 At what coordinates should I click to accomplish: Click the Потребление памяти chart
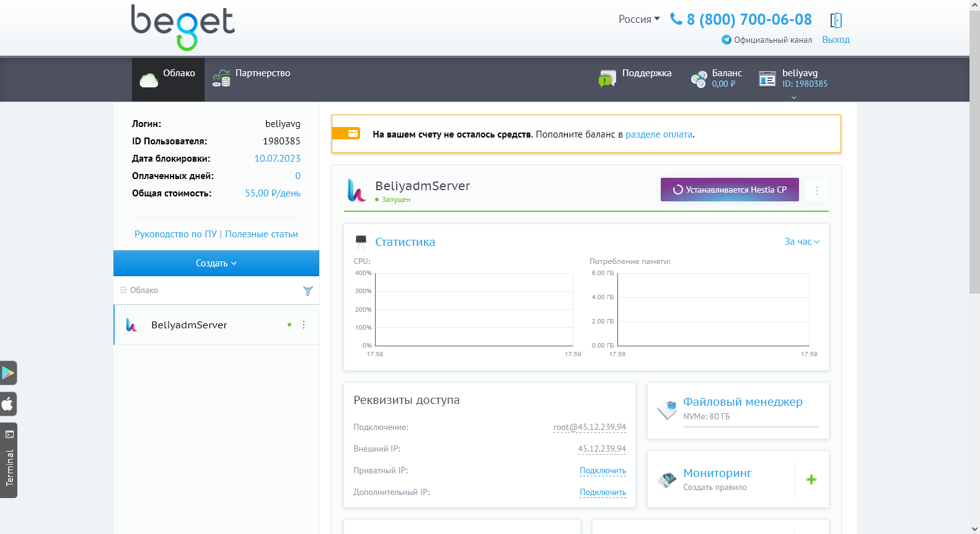click(x=713, y=310)
